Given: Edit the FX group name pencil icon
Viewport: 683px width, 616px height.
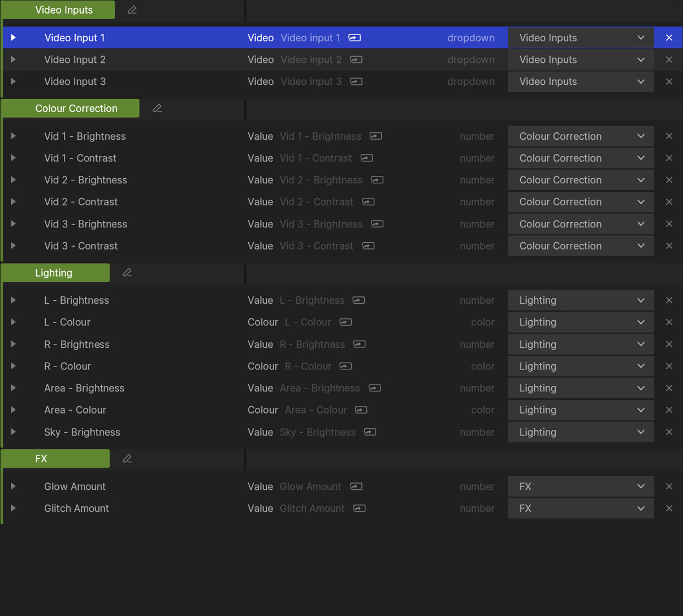Looking at the screenshot, I should tap(127, 459).
